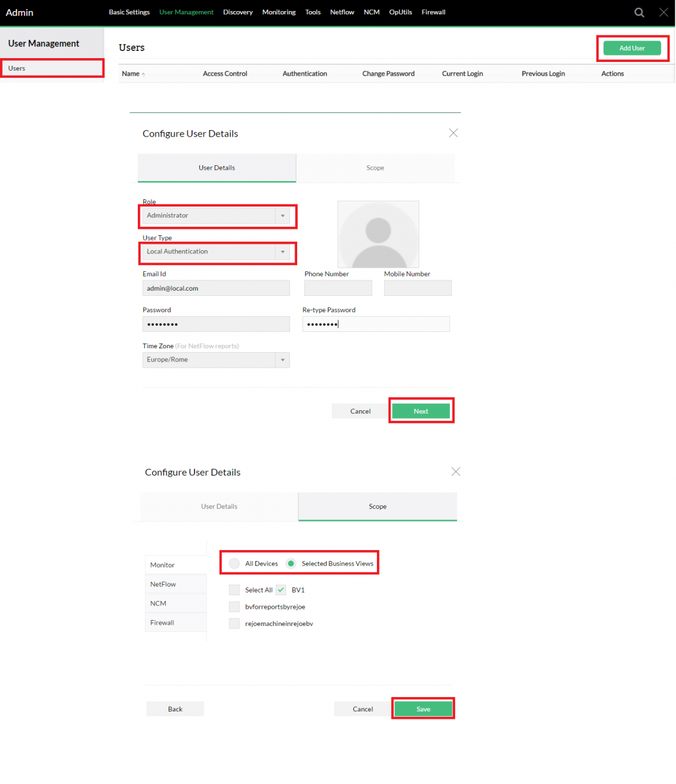Click the user avatar placeholder image
This screenshot has height=784, width=676.
click(x=378, y=234)
